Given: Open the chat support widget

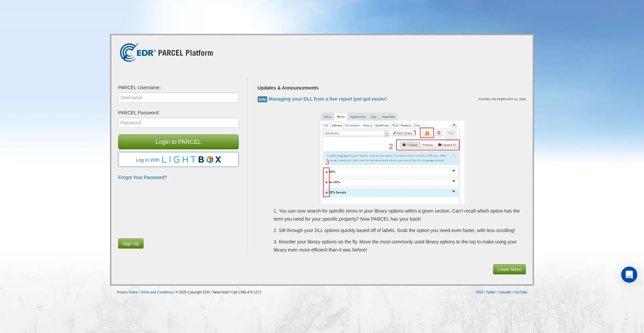Looking at the screenshot, I should 629,275.
